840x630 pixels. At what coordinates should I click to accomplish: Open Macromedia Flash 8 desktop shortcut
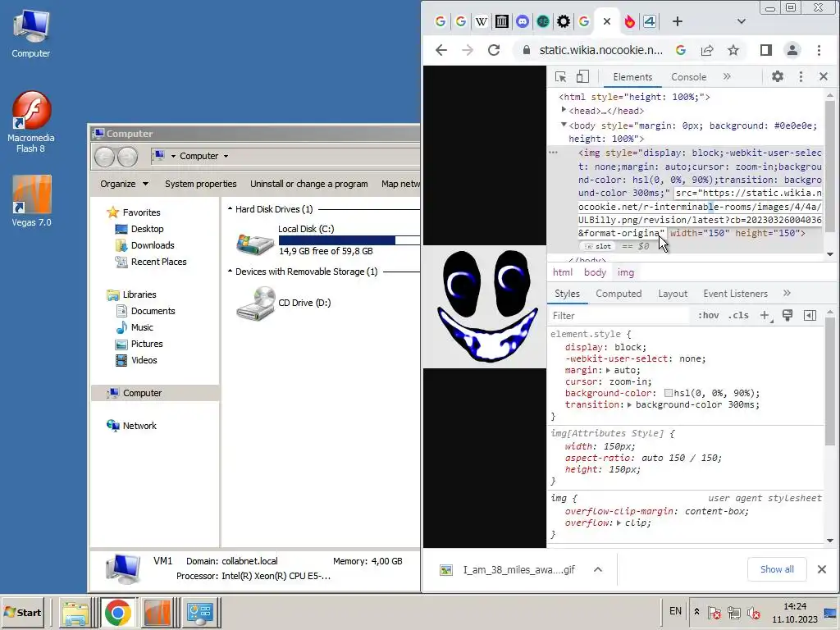(x=31, y=121)
